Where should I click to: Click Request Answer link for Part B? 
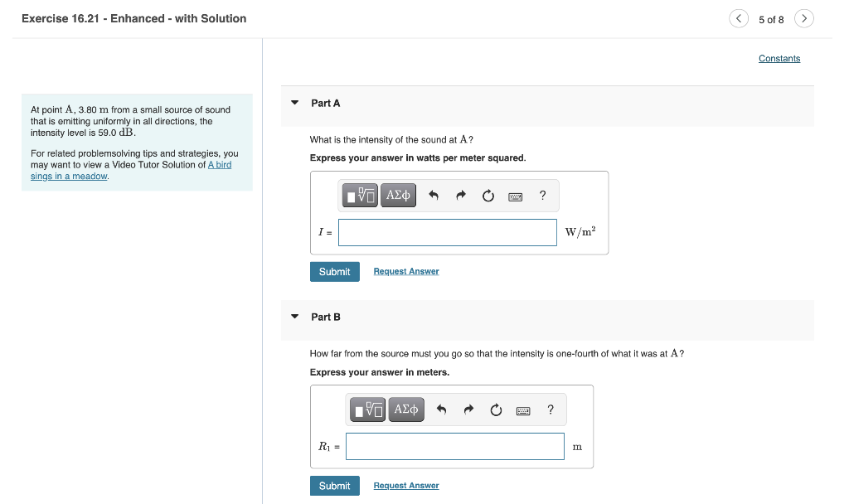[x=406, y=486]
